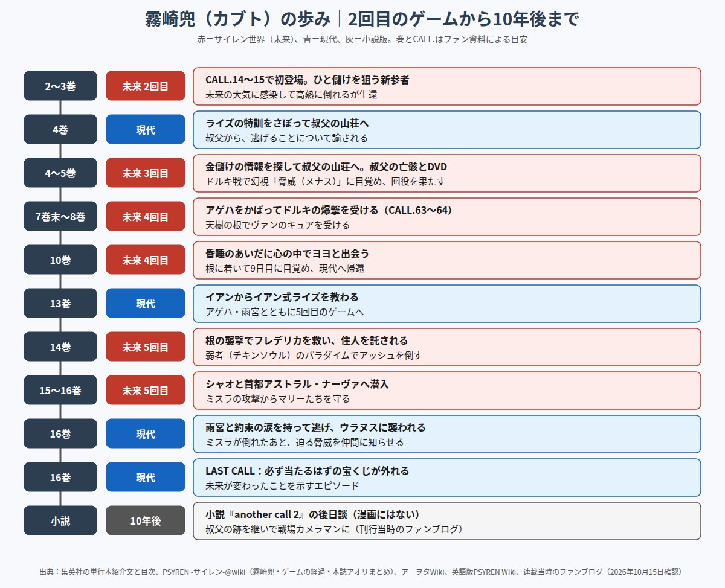
Task: Click heading 雨宮と約束の涙を持って逃げ、ウラヌスに襲われる
Action: (x=315, y=427)
